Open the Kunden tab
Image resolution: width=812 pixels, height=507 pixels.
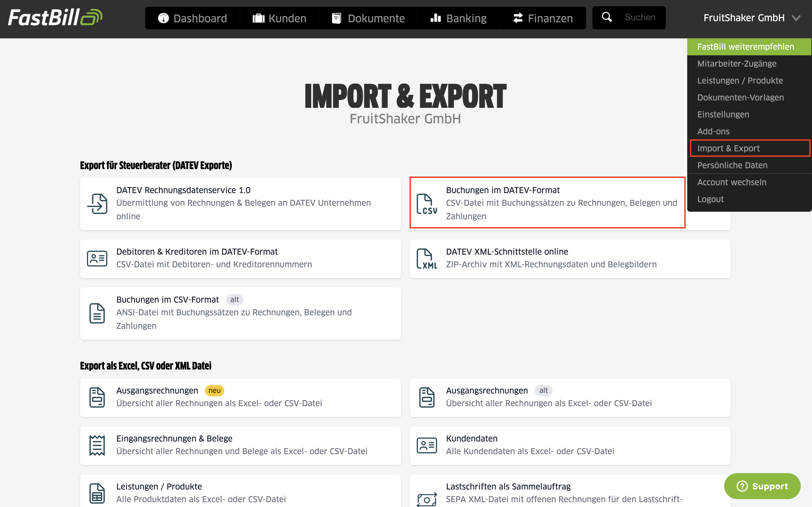point(279,18)
